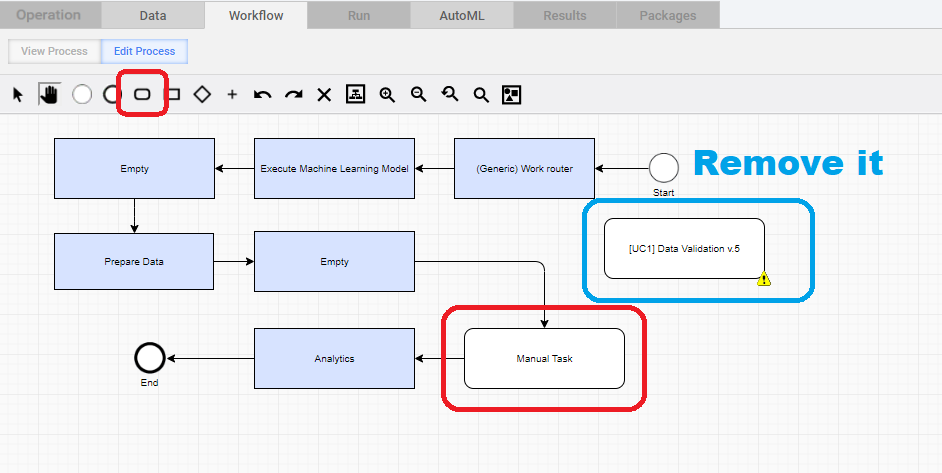Click the warning icon on Data Validation
942x473 pixels.
coord(764,279)
